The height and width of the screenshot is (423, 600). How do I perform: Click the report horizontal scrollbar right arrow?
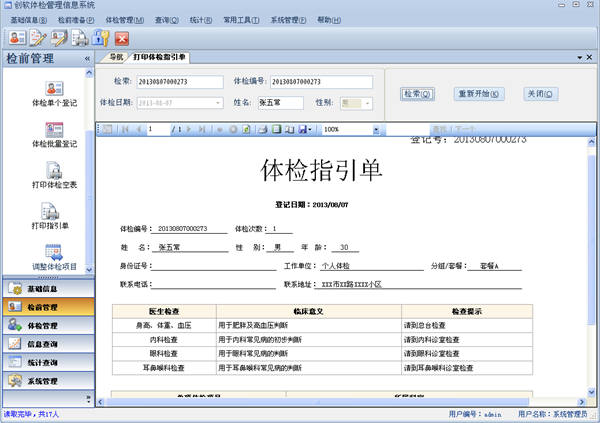pyautogui.click(x=582, y=402)
